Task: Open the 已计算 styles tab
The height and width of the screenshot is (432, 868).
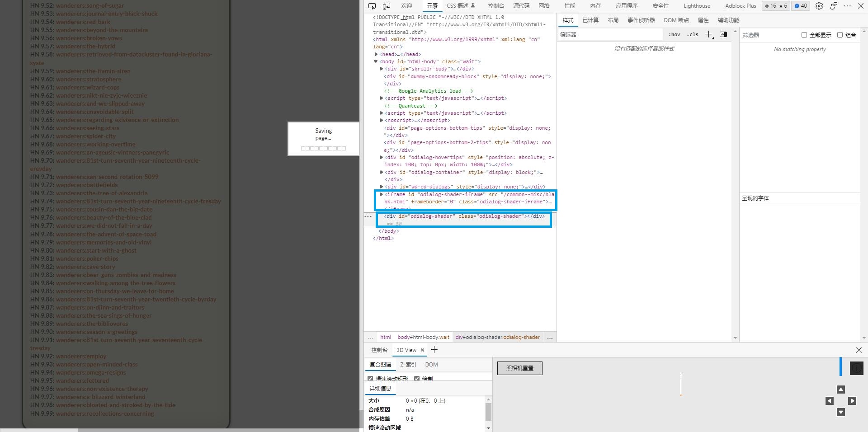Action: tap(590, 20)
